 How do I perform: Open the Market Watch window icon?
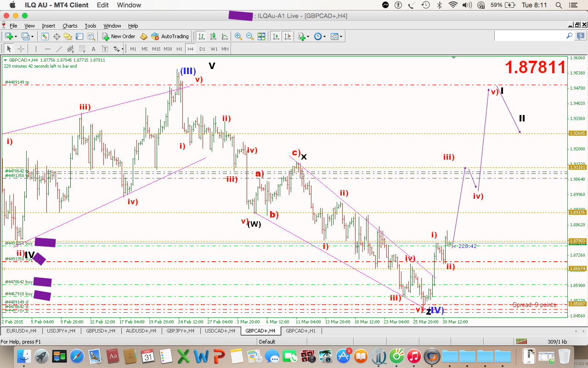pyautogui.click(x=45, y=36)
